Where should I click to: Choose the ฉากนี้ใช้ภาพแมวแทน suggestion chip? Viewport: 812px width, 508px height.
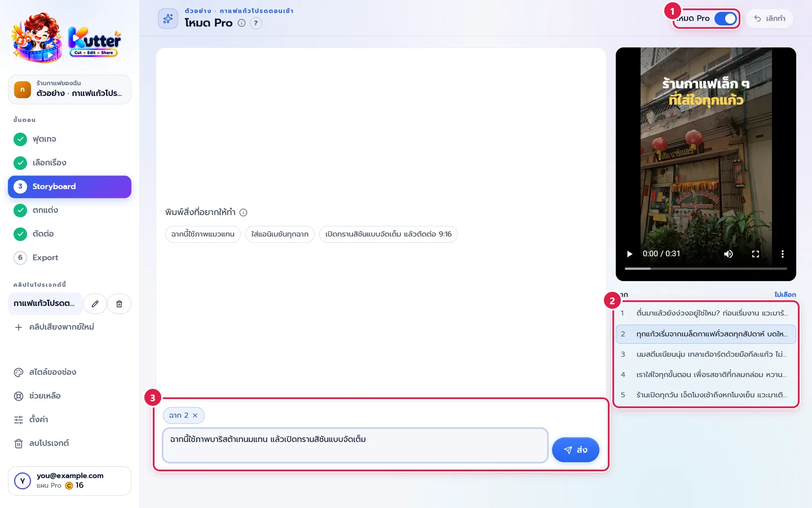pos(203,234)
